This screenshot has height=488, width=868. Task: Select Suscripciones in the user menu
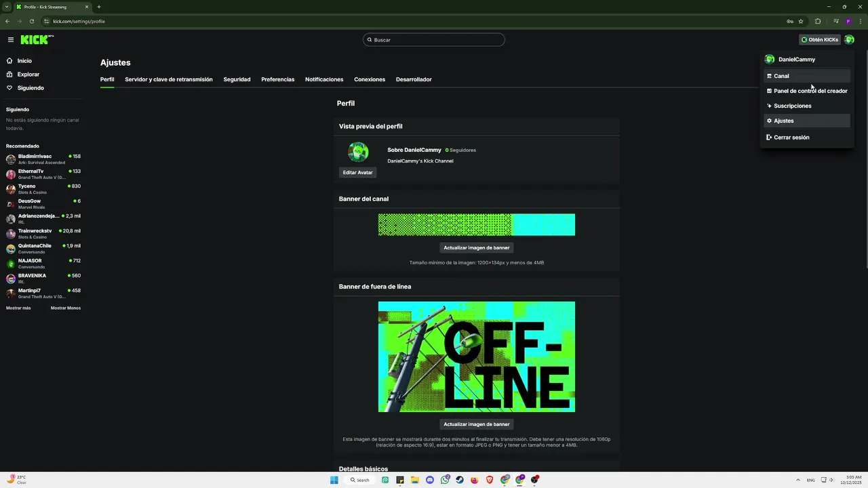807,106
